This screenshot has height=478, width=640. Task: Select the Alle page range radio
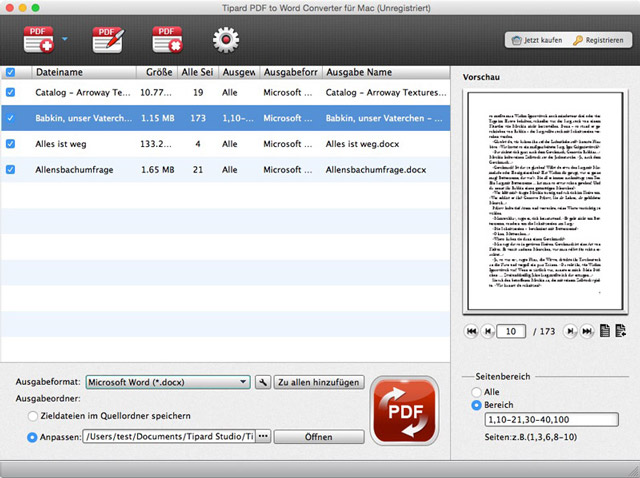(x=476, y=392)
